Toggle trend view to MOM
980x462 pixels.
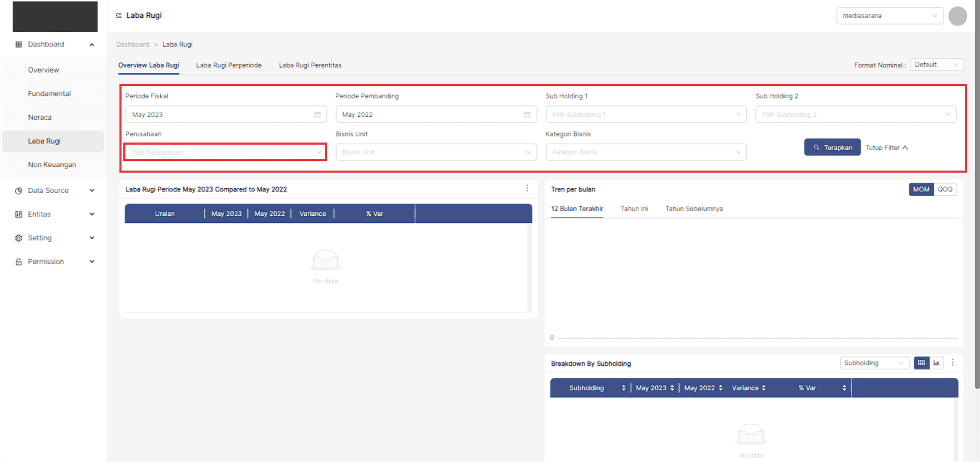[921, 189]
